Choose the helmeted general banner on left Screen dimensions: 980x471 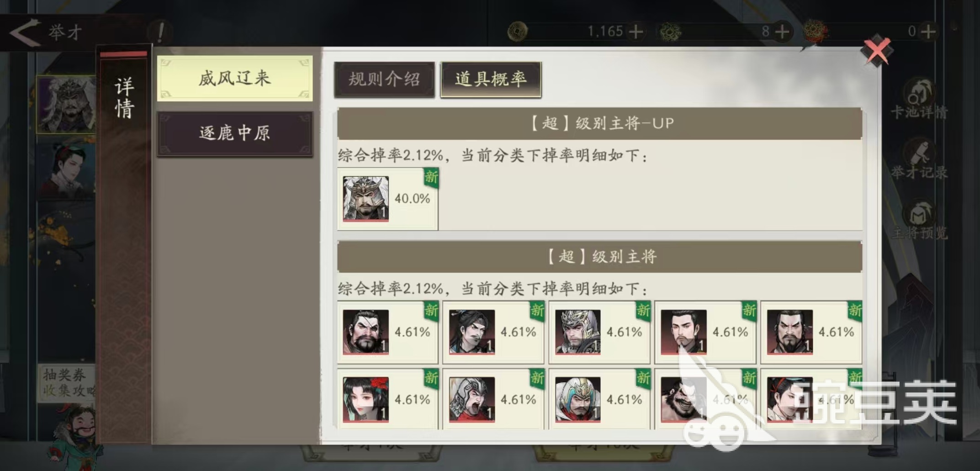[x=66, y=105]
